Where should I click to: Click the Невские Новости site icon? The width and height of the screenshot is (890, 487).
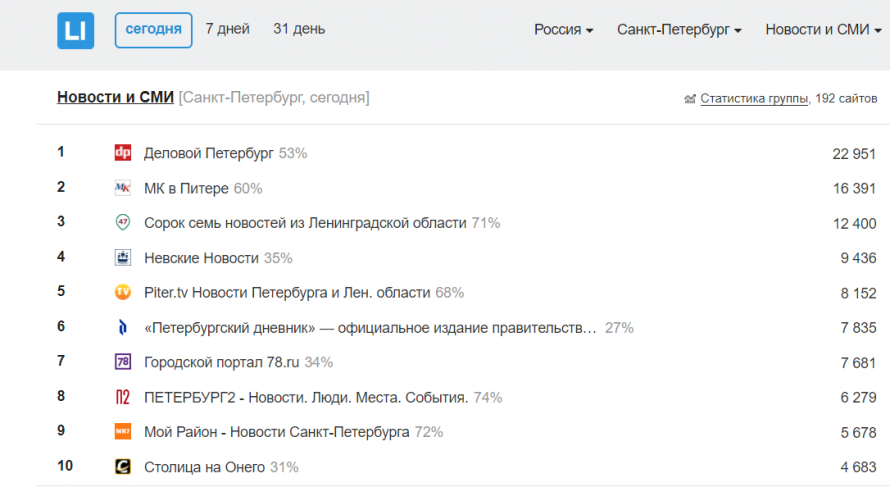123,258
